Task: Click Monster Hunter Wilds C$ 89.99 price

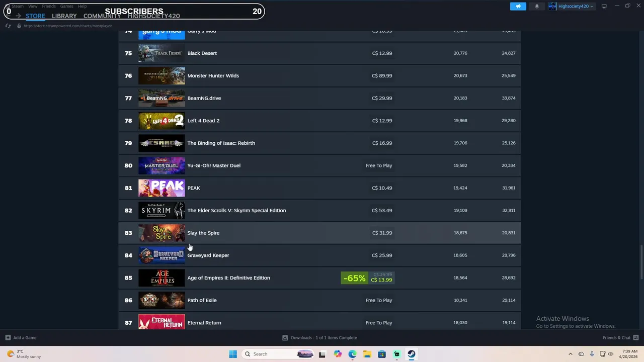Action: tap(382, 75)
